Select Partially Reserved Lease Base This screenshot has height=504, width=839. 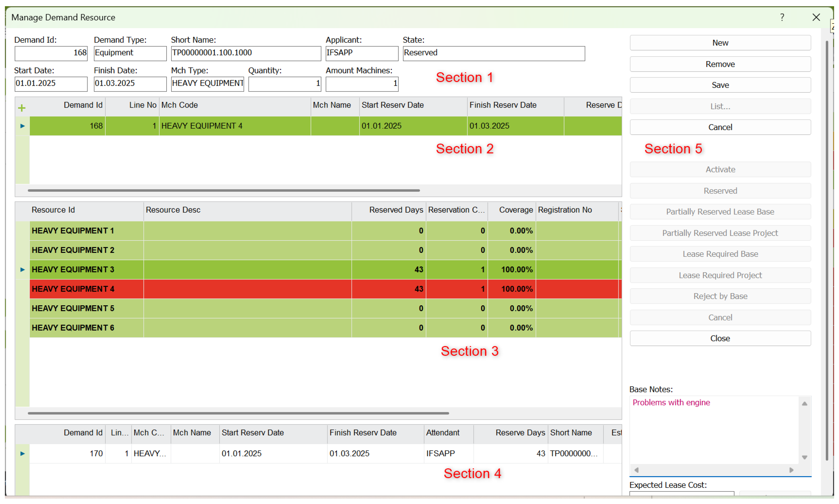click(720, 212)
